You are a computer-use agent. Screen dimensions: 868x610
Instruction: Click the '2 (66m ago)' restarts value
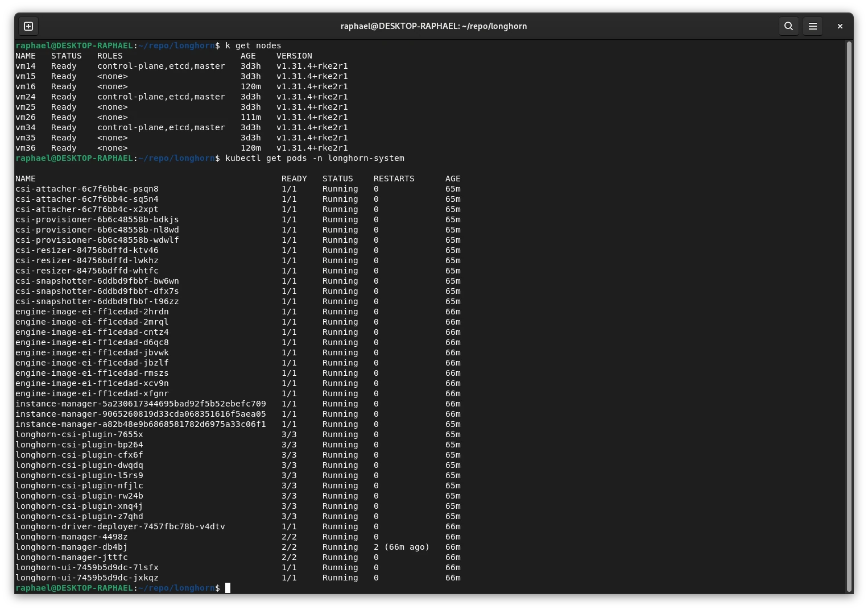click(x=401, y=547)
